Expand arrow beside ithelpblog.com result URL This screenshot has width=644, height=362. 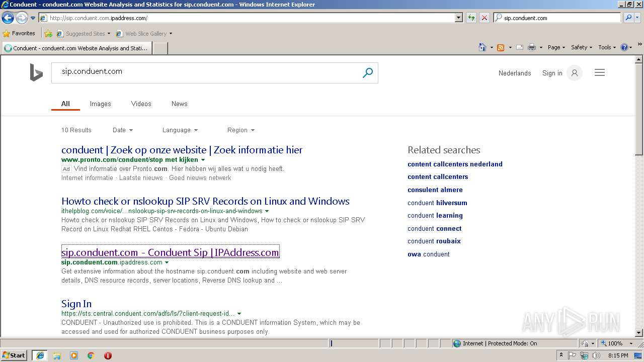click(x=267, y=211)
